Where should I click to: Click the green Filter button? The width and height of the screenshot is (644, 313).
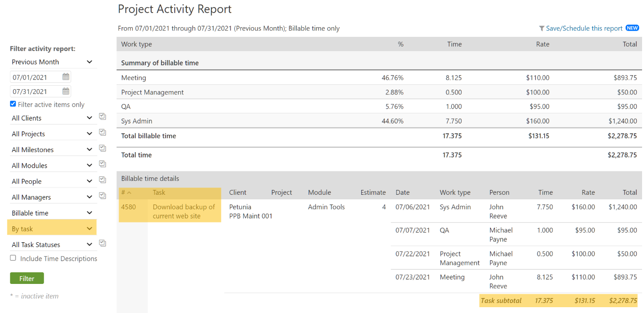(27, 278)
